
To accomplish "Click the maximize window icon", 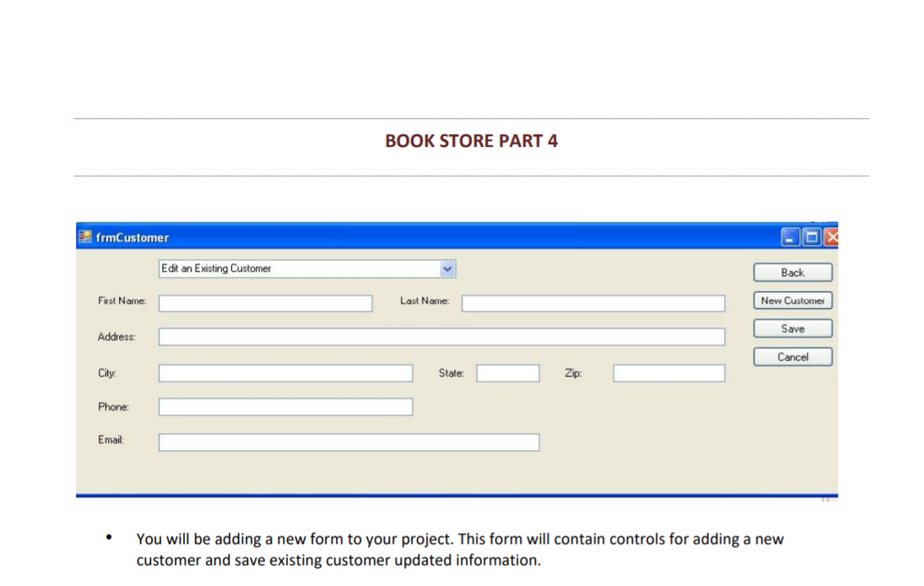I will (x=811, y=237).
